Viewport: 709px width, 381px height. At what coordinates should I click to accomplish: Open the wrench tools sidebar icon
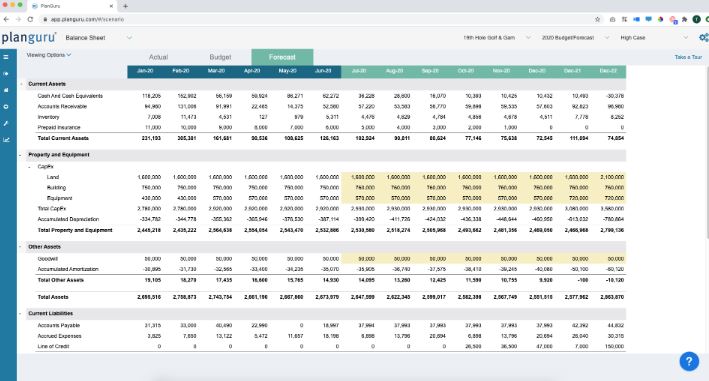(x=6, y=123)
